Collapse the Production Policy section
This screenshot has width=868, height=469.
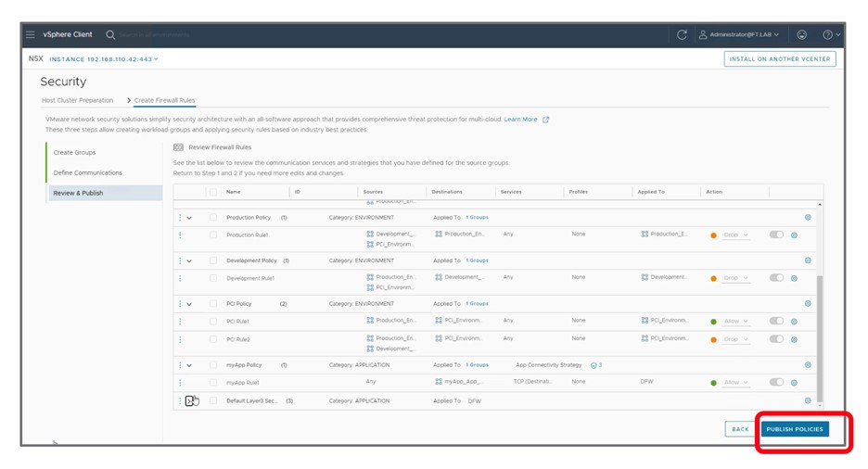[x=189, y=218]
